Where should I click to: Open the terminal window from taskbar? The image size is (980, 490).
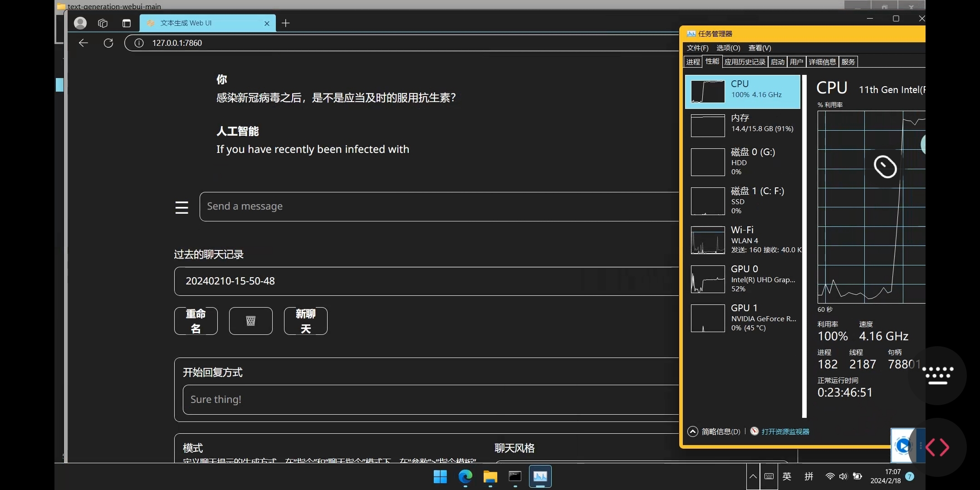click(515, 476)
